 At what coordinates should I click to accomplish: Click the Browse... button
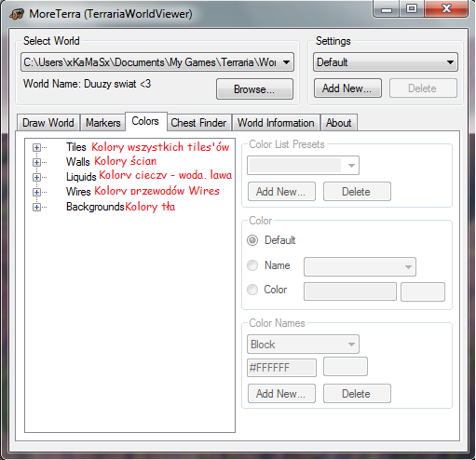[x=254, y=89]
